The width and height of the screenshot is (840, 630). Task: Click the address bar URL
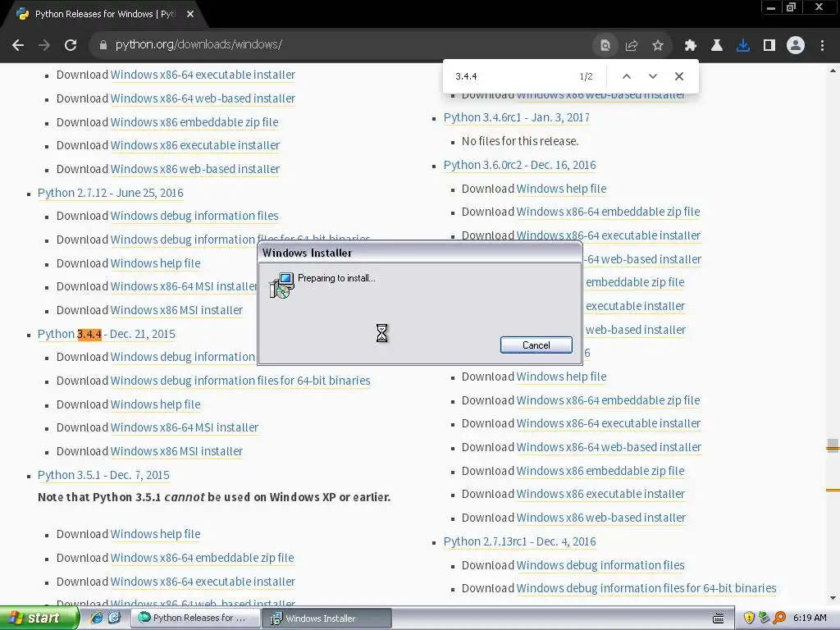199,45
